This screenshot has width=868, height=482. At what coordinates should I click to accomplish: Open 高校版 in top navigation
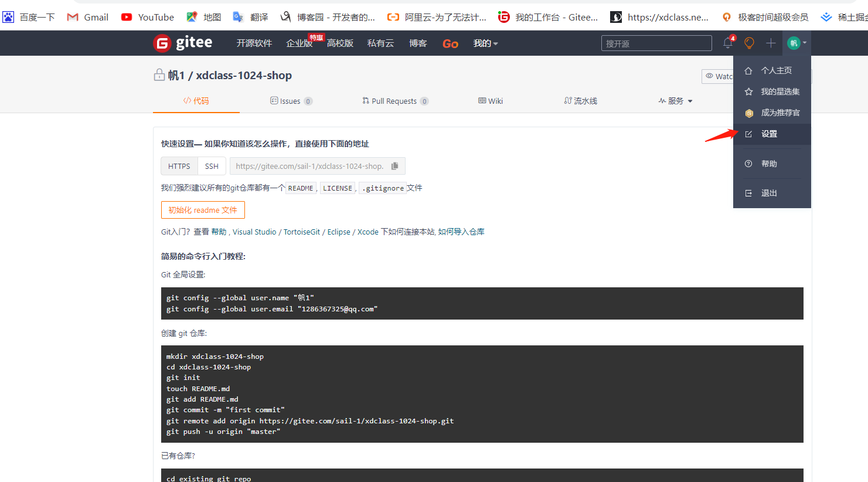340,43
